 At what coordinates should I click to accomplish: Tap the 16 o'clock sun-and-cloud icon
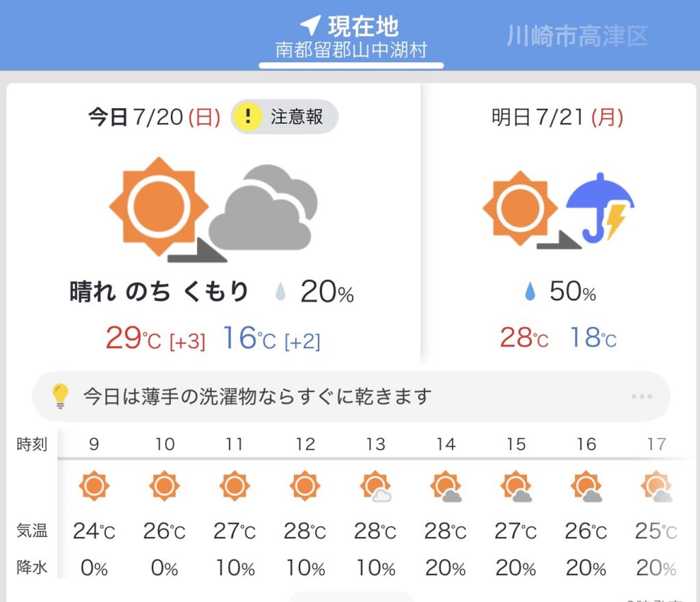tap(587, 486)
